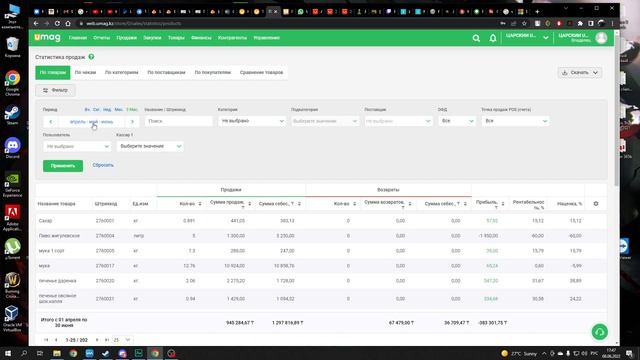Viewport: 640px width, 360px height.
Task: Go to next table page
Action: [x=97, y=340]
